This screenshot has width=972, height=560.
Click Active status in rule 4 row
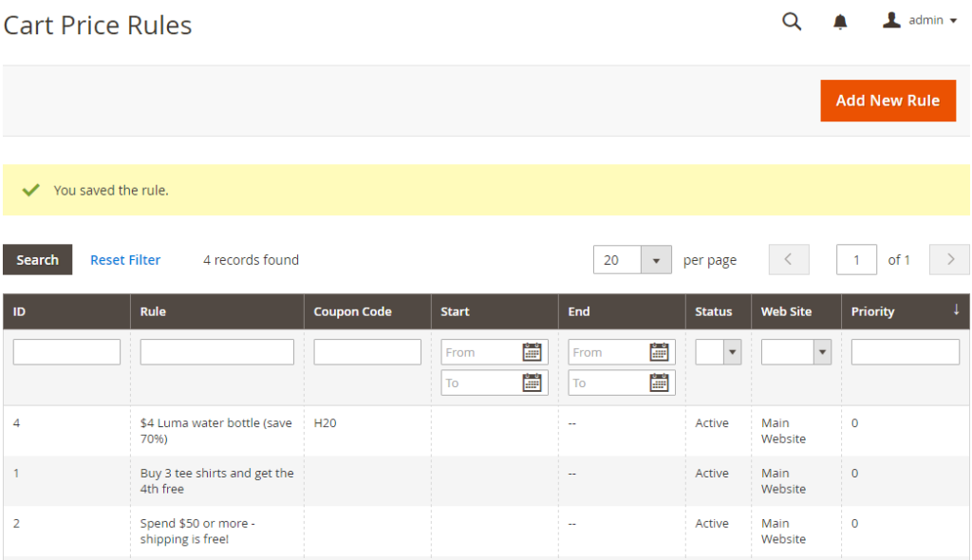[x=712, y=423]
